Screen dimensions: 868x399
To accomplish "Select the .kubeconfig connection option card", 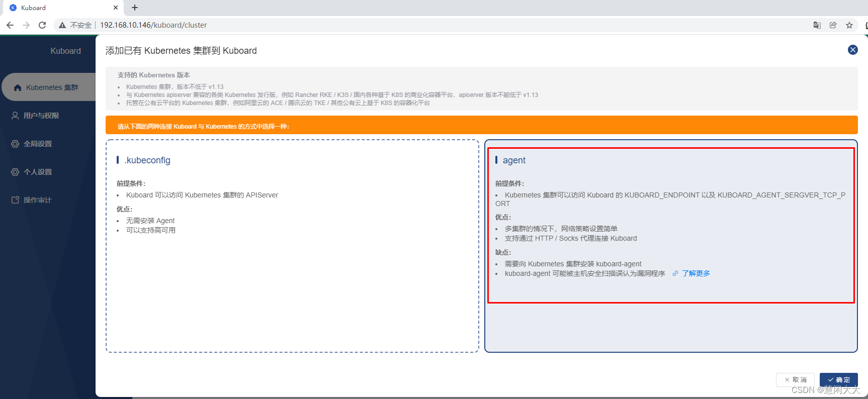I will 292,246.
